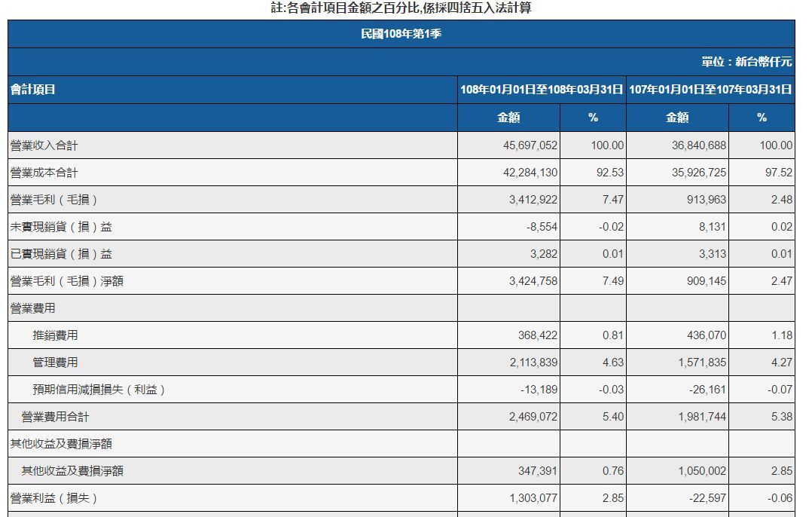Viewport: 812px width, 517px height.
Task: Click the 營業利益（損失） row label
Action: tap(54, 498)
